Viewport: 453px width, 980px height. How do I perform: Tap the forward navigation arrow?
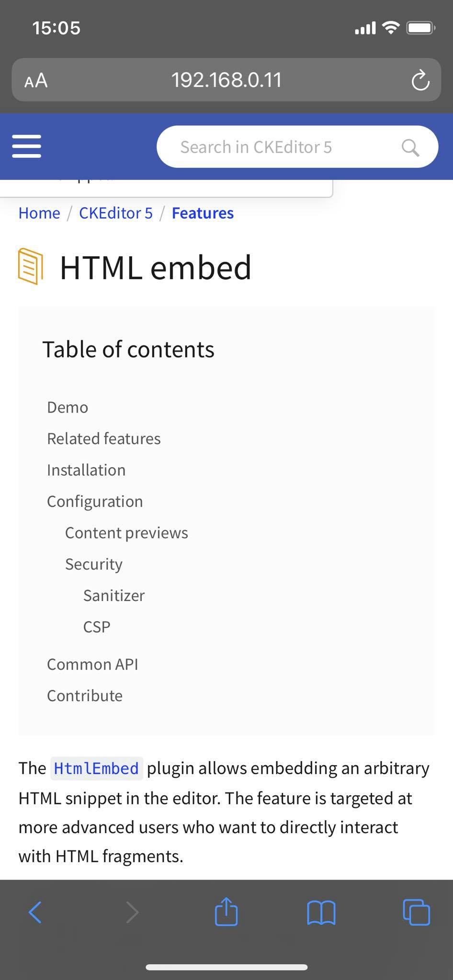tap(133, 912)
